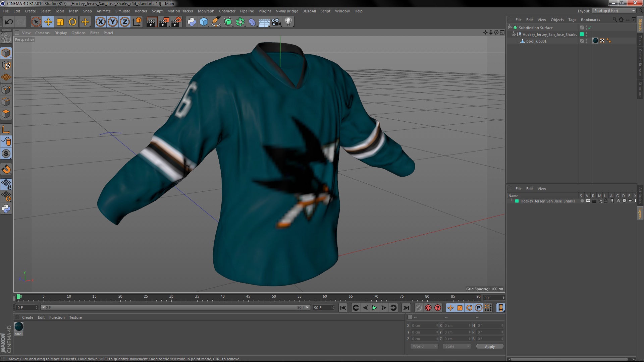
Task: Open the deformer objects icon
Action: click(x=252, y=22)
